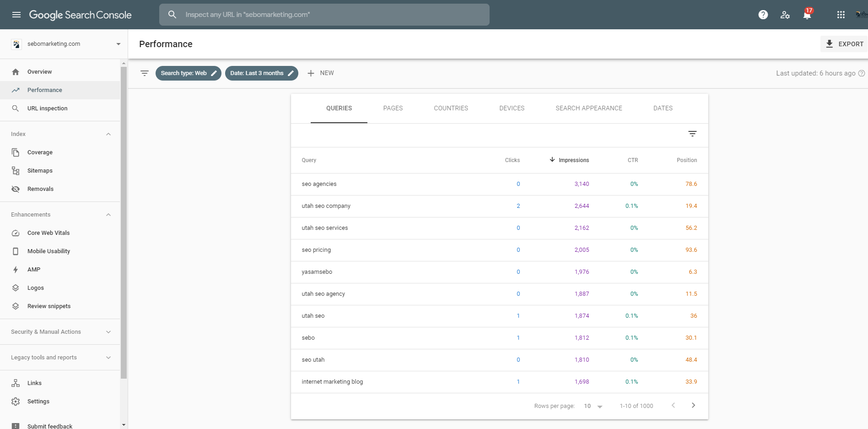868x429 pixels.
Task: Click the Performance trend icon
Action: [16, 90]
